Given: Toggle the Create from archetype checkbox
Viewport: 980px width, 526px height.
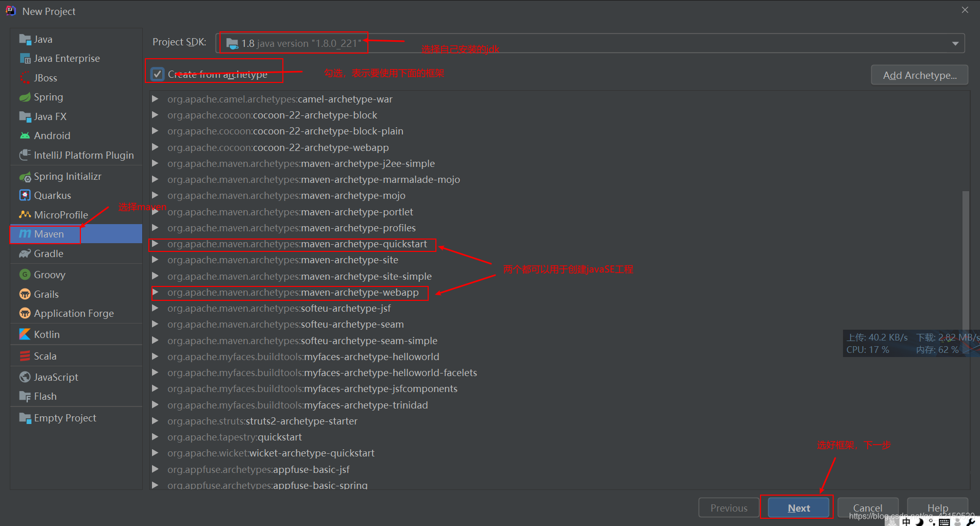Looking at the screenshot, I should coord(158,74).
